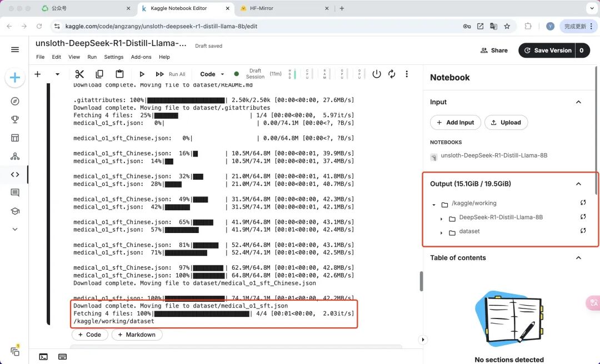Click Run All button

pos(171,74)
